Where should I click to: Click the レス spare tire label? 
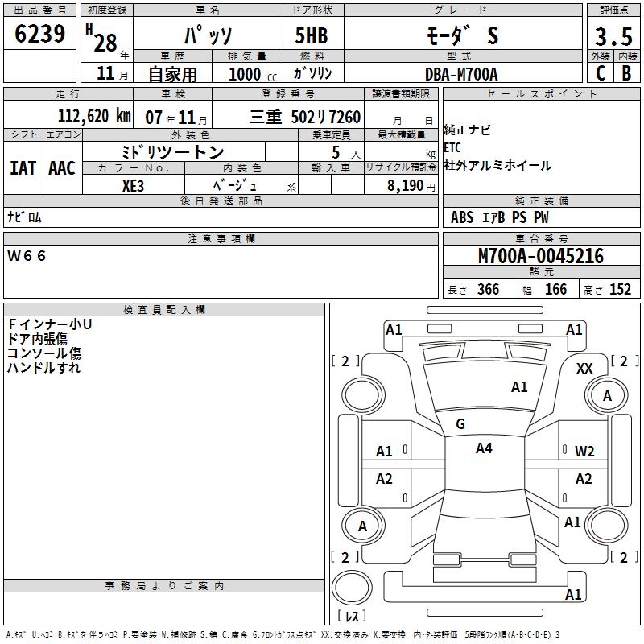tap(352, 615)
